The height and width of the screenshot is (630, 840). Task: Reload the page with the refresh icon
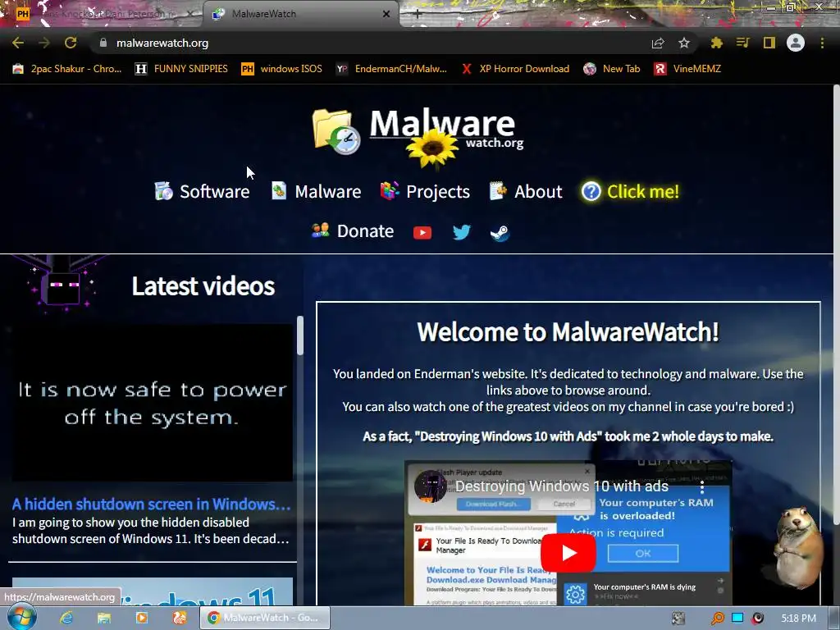[x=71, y=43]
